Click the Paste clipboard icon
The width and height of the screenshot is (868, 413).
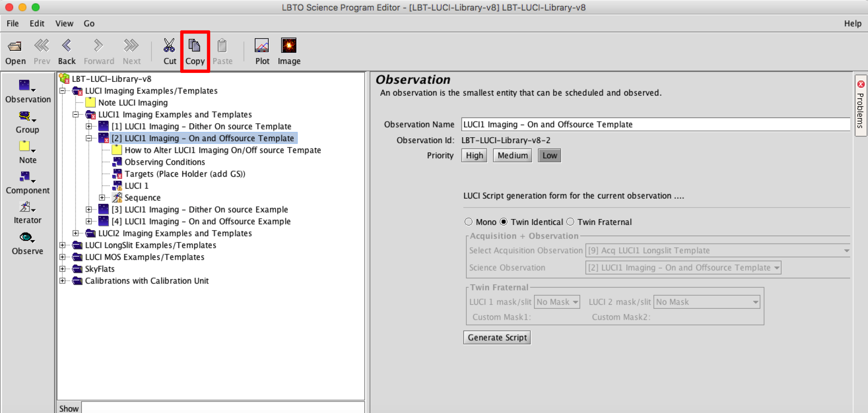tap(222, 45)
